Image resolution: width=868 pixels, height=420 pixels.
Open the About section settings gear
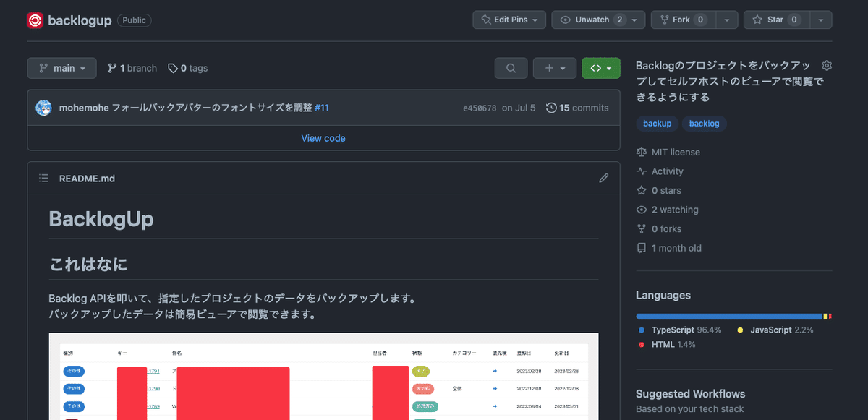(x=826, y=64)
